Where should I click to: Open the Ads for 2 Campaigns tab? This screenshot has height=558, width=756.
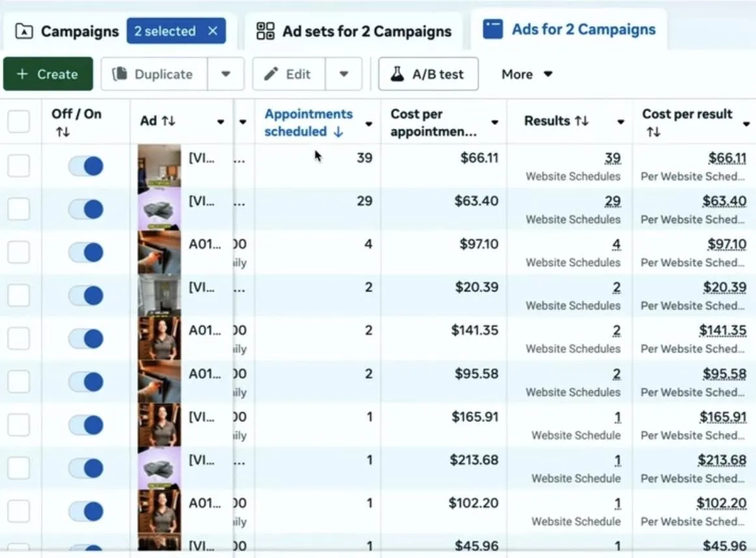point(569,30)
